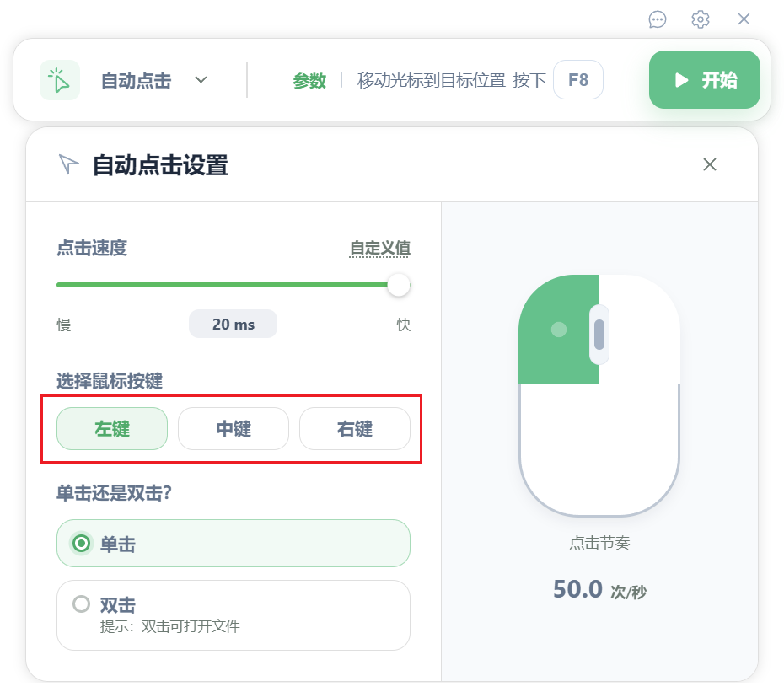This screenshot has width=784, height=692.
Task: Click the click speed slider handle
Action: coord(399,285)
